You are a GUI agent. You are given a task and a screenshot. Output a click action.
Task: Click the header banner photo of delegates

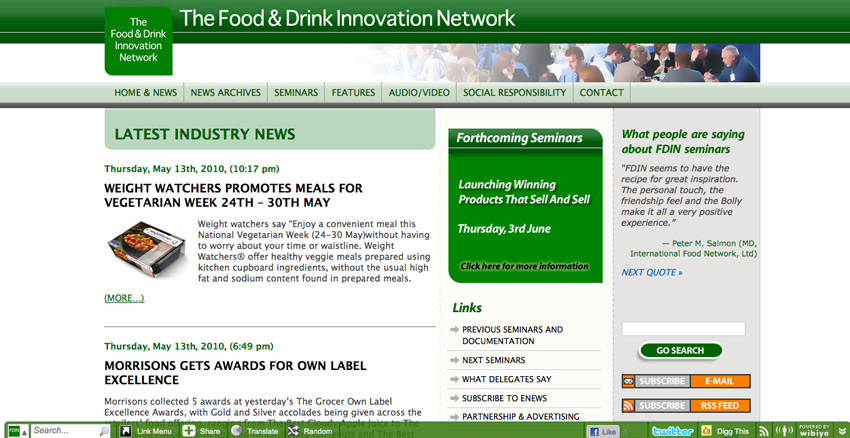pos(558,63)
